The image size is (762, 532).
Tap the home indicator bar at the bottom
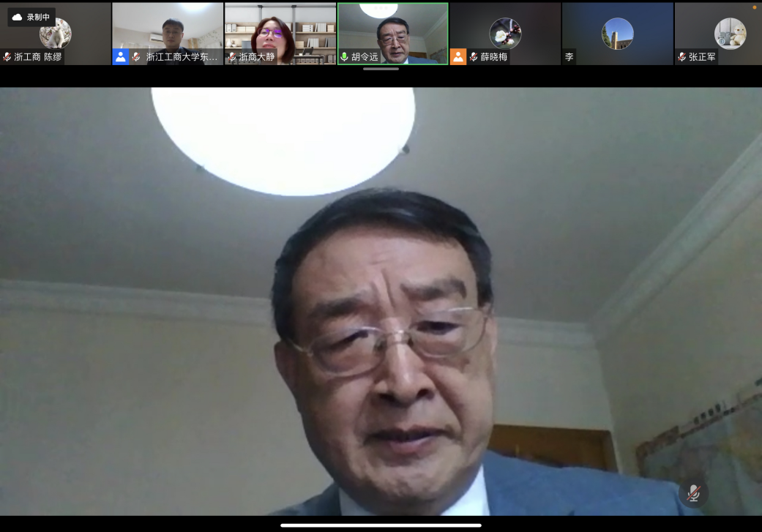[x=381, y=525]
